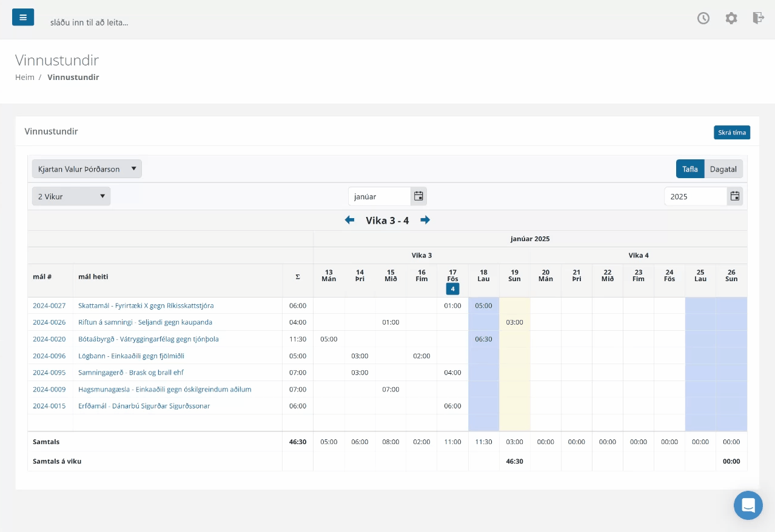775x532 pixels.
Task: Open the clock timer icon
Action: tap(703, 18)
